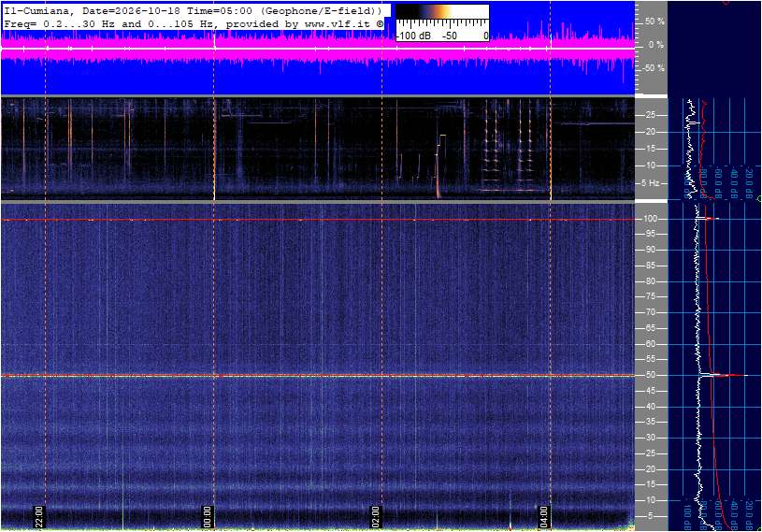This screenshot has width=762, height=532.
Task: Click the 00:00 time marker label
Action: coord(208,517)
